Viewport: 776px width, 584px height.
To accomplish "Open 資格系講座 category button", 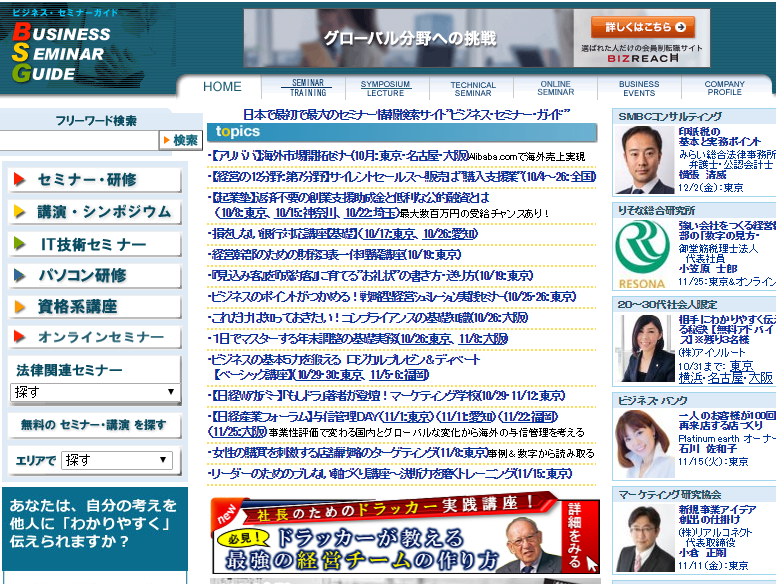I will pos(95,307).
